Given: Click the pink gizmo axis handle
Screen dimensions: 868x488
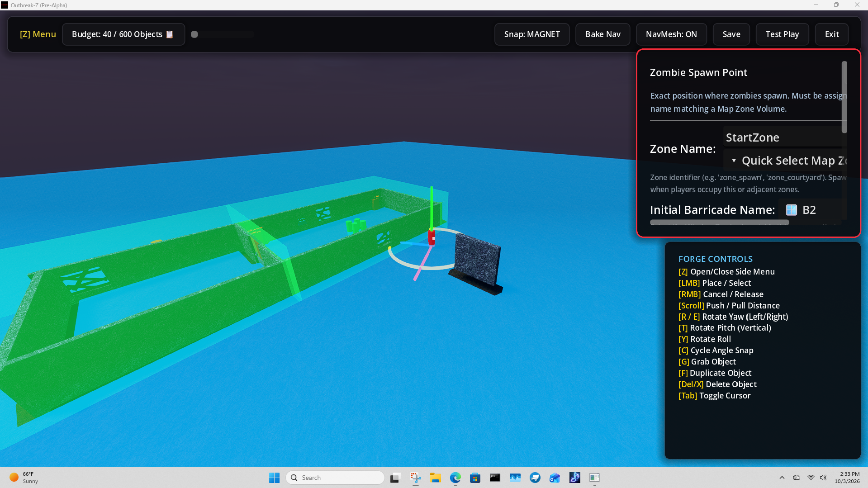Looking at the screenshot, I should [x=422, y=264].
